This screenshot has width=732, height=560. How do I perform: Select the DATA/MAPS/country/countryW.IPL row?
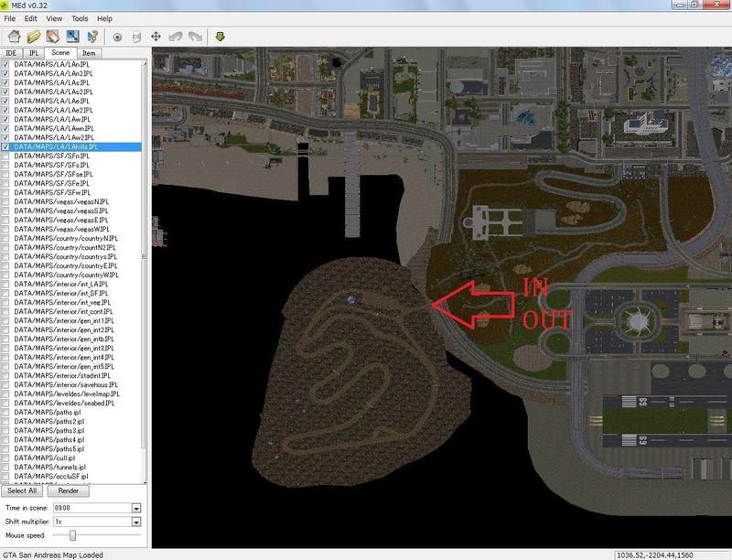[72, 275]
